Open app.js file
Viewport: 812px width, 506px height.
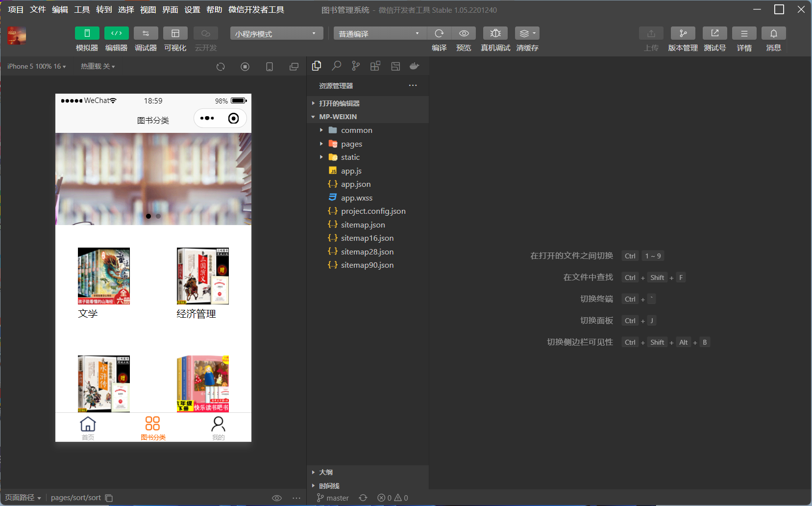(368, 171)
